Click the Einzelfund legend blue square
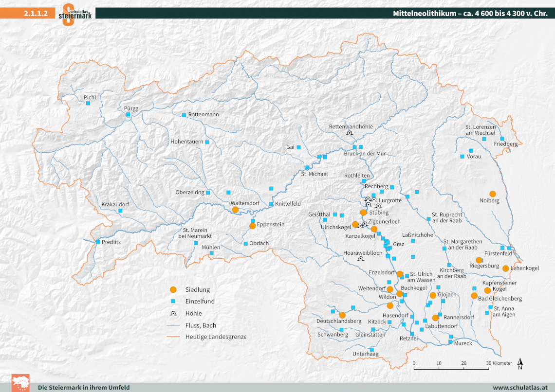The height and width of the screenshot is (392, 555). 172,302
